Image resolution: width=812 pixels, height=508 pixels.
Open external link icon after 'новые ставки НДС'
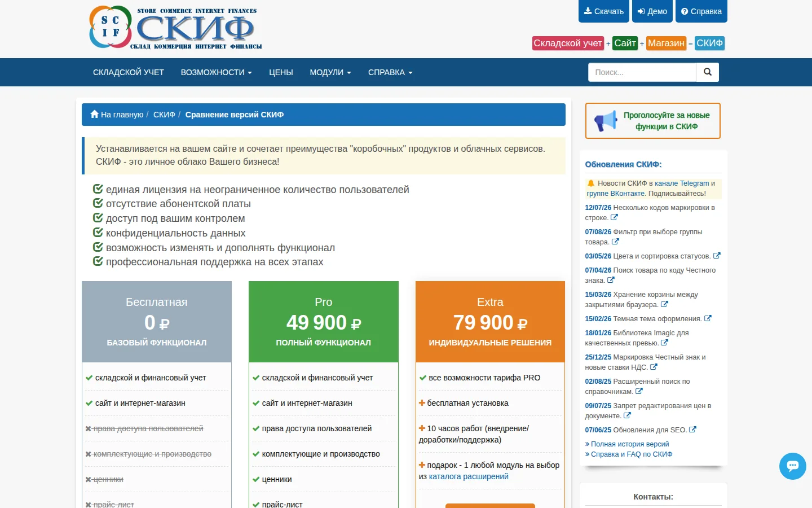pyautogui.click(x=654, y=367)
